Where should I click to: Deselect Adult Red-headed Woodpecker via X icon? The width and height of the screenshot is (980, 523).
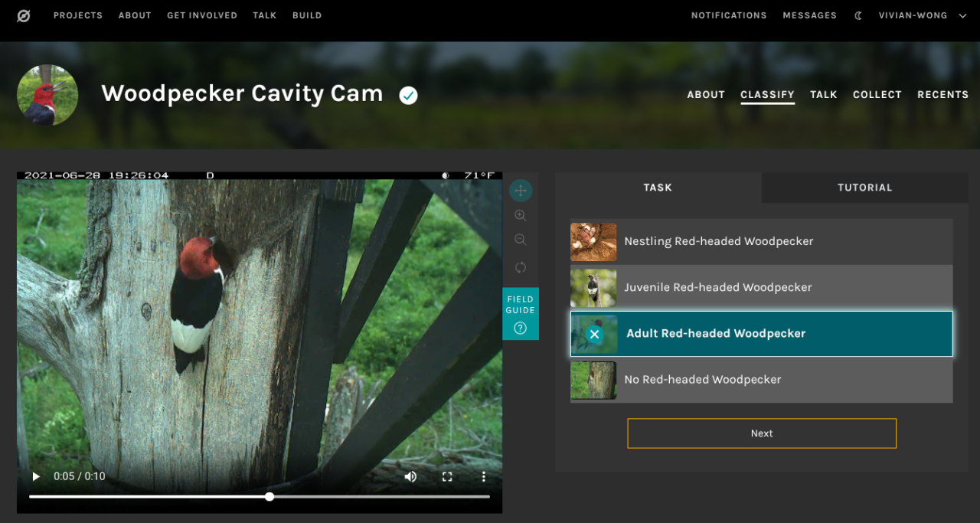[x=594, y=334]
